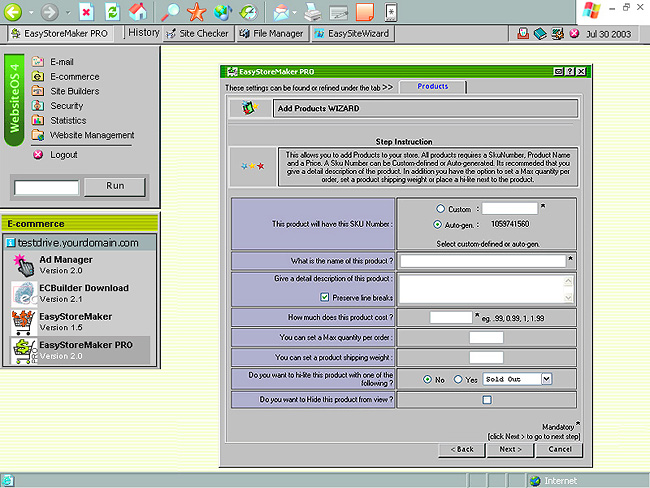Toggle the Preserve line breaks checkbox
This screenshot has height=488, width=650.
click(x=325, y=297)
